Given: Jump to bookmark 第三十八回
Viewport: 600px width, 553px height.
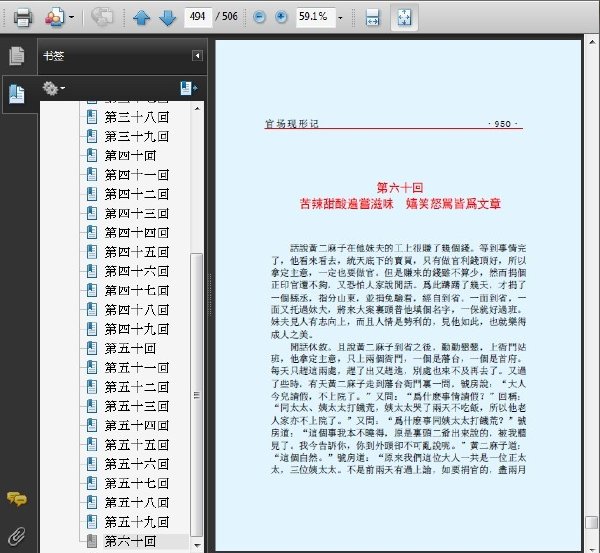Looking at the screenshot, I should [136, 117].
